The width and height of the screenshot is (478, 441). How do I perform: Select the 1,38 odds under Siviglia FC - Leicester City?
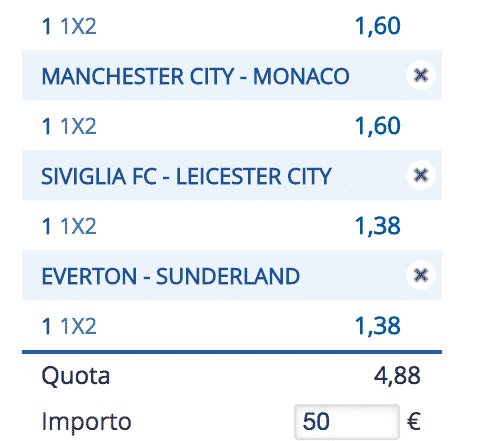click(x=378, y=226)
